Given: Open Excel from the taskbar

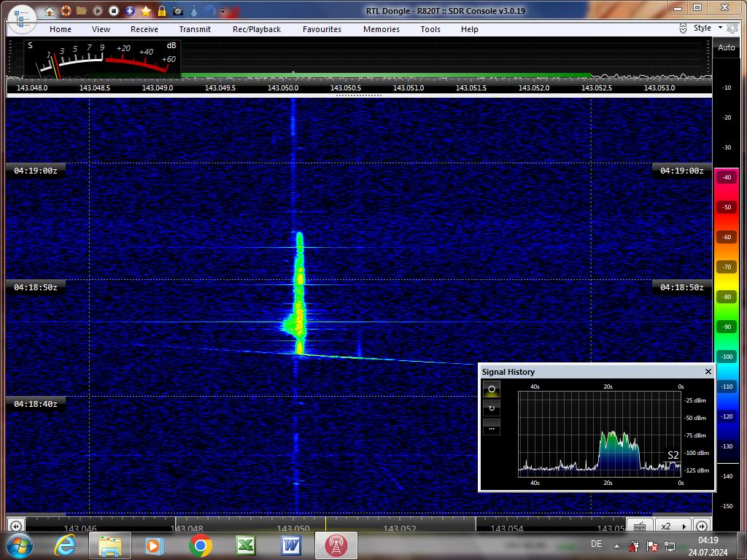Looking at the screenshot, I should pos(245,545).
